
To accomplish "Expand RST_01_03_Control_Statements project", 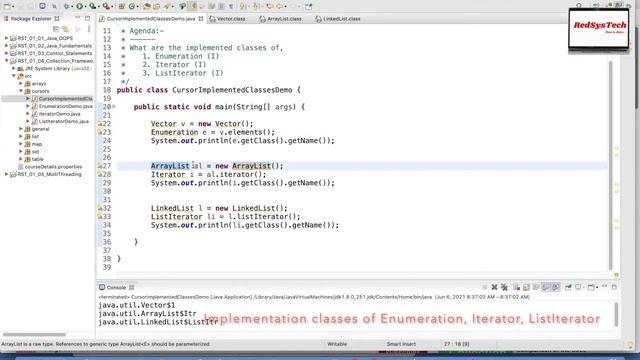I will [x=7, y=53].
